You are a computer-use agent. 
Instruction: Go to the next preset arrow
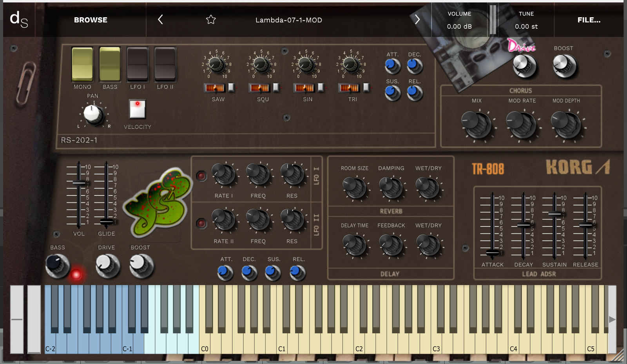click(x=417, y=20)
